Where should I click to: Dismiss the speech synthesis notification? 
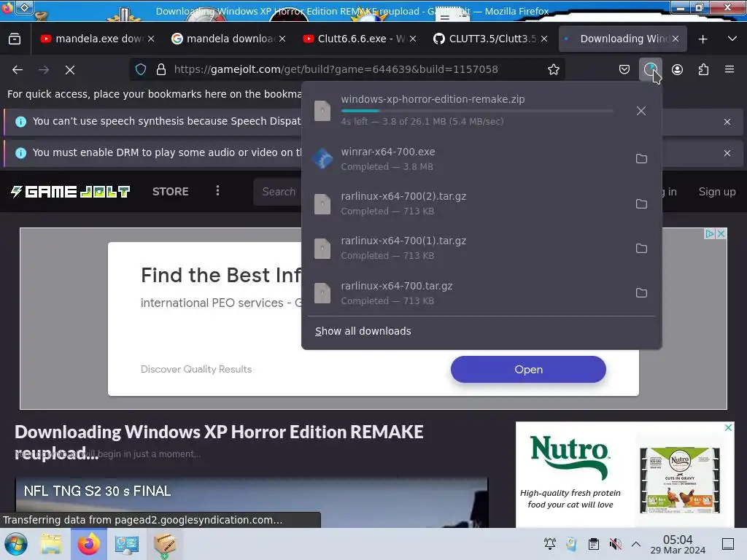(727, 122)
